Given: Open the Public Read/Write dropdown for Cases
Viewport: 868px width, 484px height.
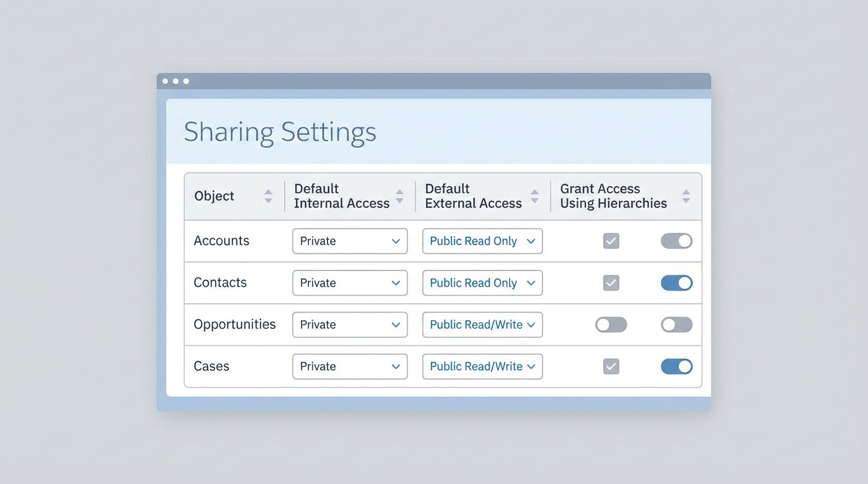Looking at the screenshot, I should tap(482, 366).
